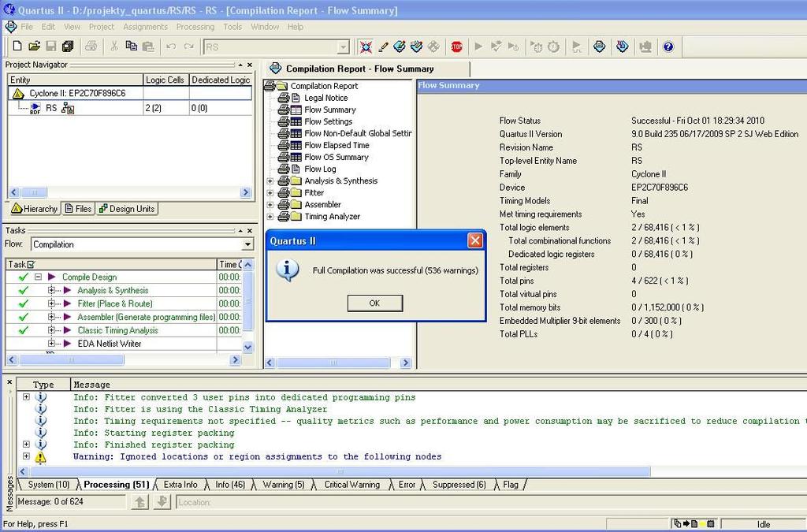Click the Print toolbar icon
Viewport: 807px width, 532px height.
(91, 47)
